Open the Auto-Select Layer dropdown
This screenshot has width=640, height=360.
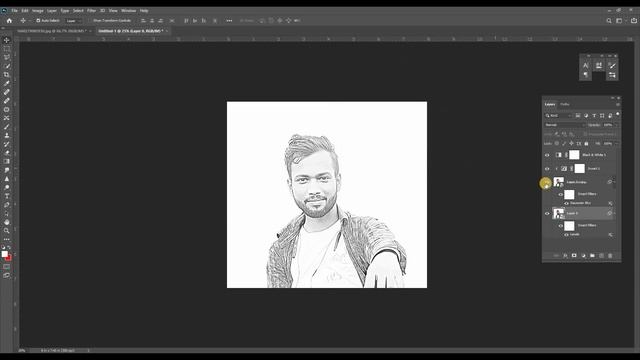coord(73,20)
